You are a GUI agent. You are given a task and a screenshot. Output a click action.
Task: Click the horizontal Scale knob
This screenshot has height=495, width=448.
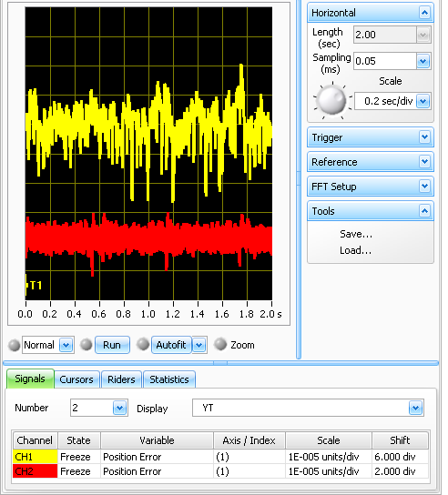331,101
